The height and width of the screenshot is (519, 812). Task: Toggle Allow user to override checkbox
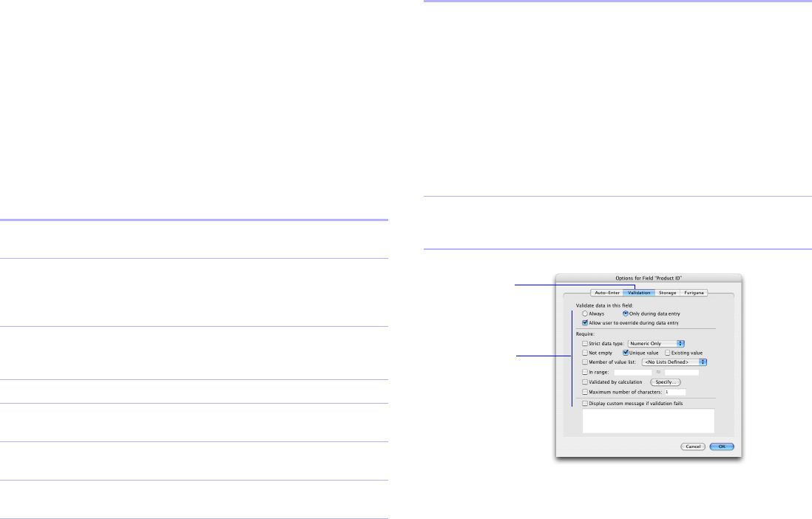coord(585,322)
